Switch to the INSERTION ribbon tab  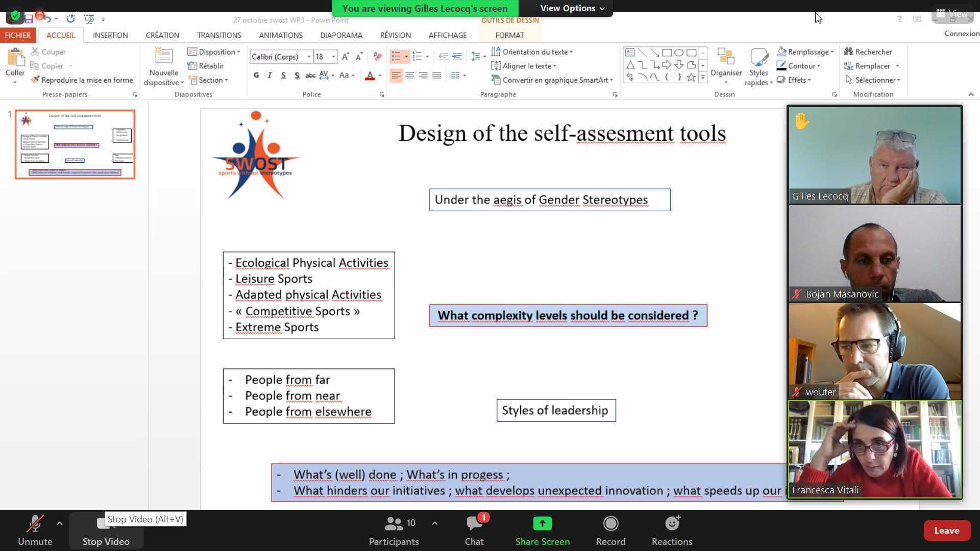point(110,35)
